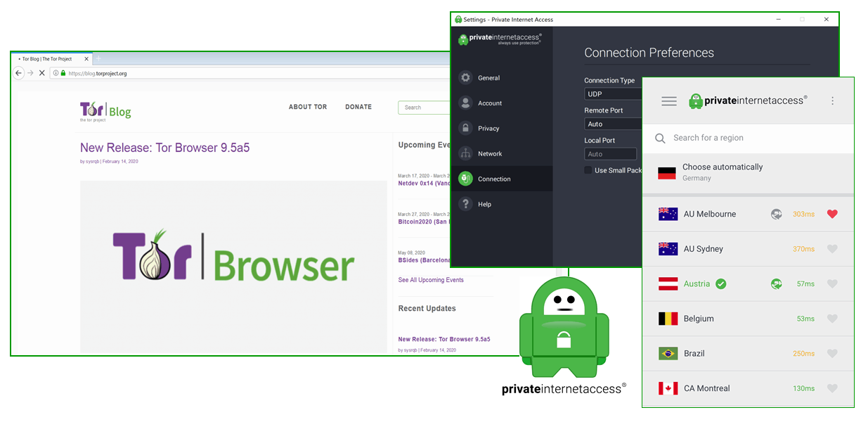The width and height of the screenshot is (868, 422).
Task: Click the gear icon next to General
Action: (x=465, y=78)
